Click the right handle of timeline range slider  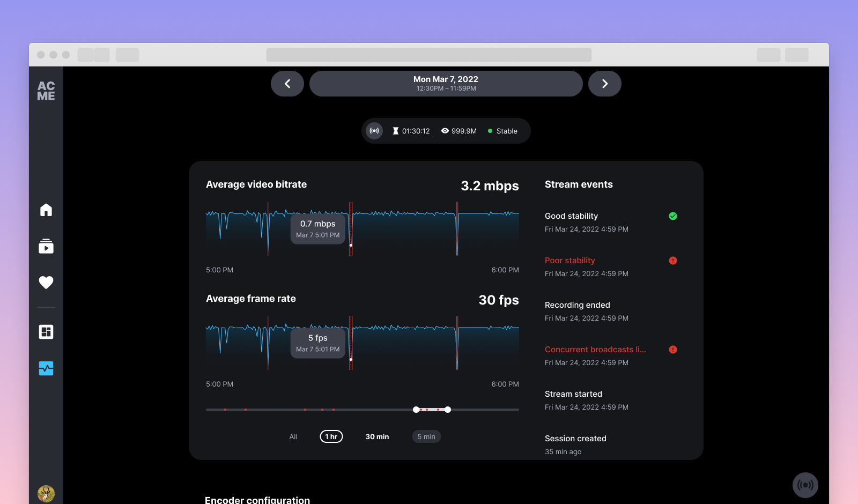(448, 410)
